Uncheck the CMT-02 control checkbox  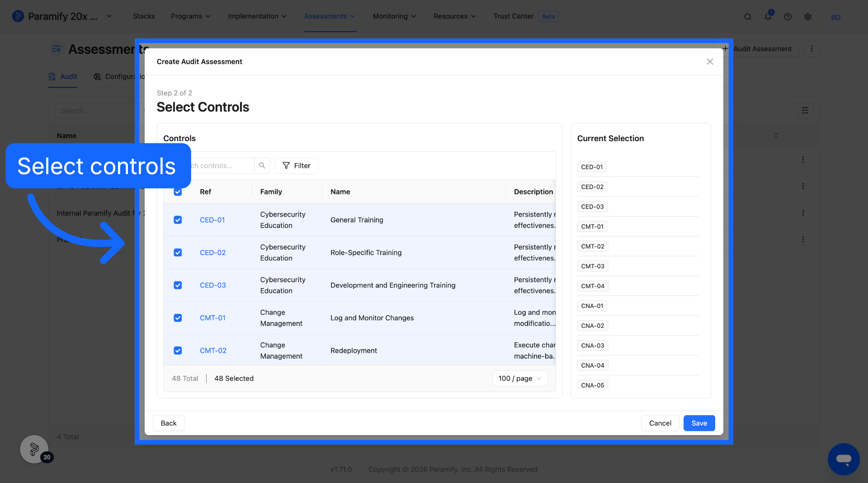178,350
